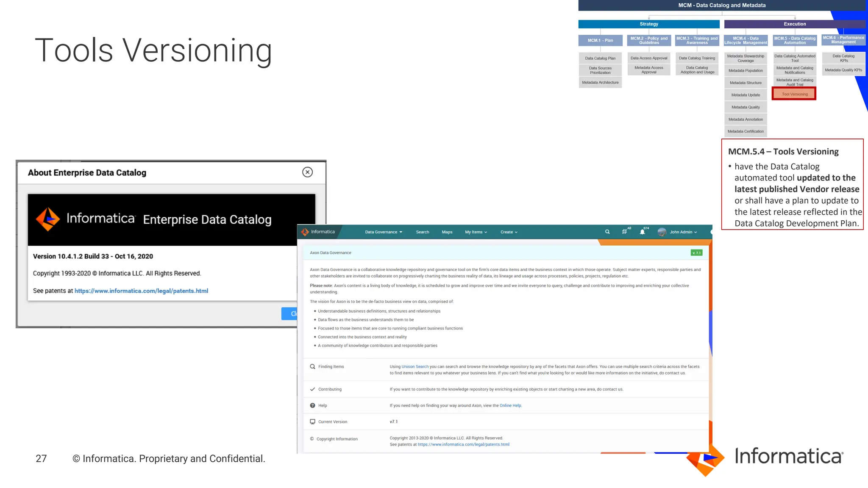Select the red Tool Versioning box
The height and width of the screenshot is (488, 868).
(x=794, y=94)
